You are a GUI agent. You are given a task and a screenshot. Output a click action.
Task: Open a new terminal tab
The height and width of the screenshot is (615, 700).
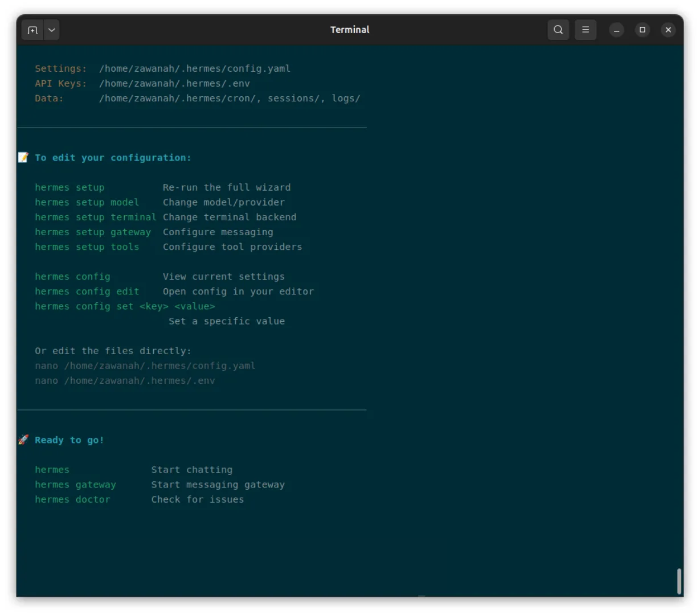[x=32, y=30]
